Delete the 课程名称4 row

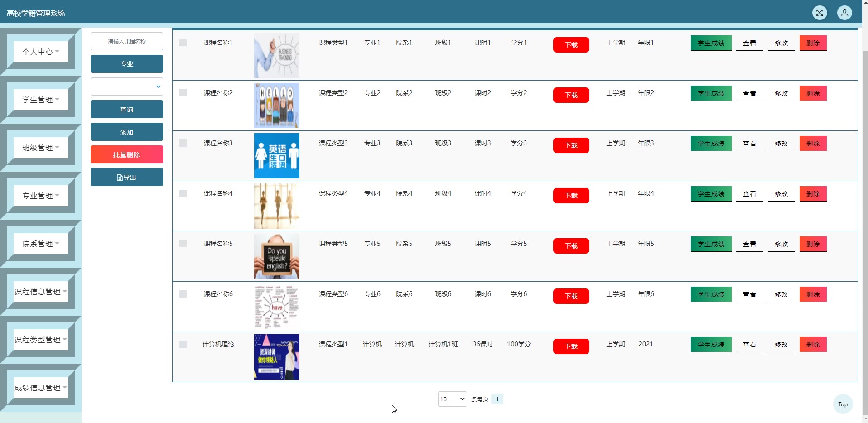813,194
